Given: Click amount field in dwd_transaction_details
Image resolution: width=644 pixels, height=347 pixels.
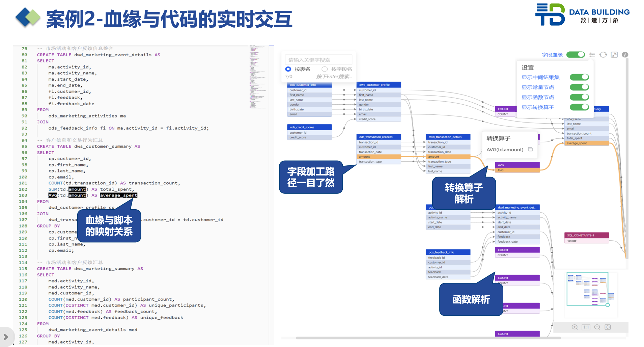Looking at the screenshot, I should pos(448,157).
